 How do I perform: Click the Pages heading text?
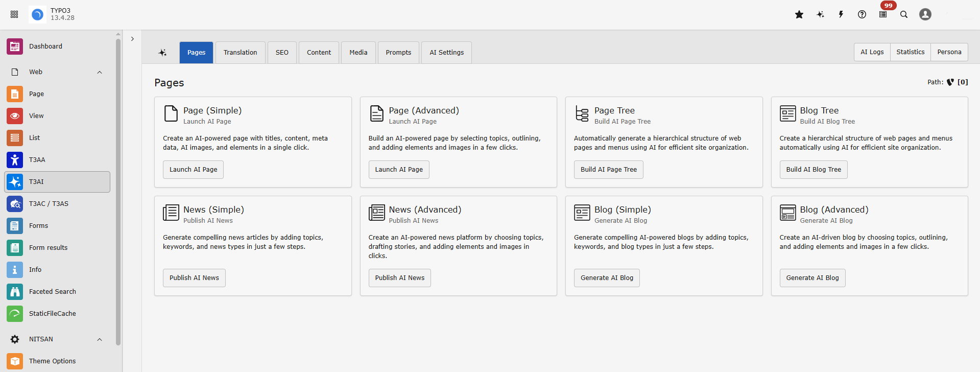coord(169,83)
